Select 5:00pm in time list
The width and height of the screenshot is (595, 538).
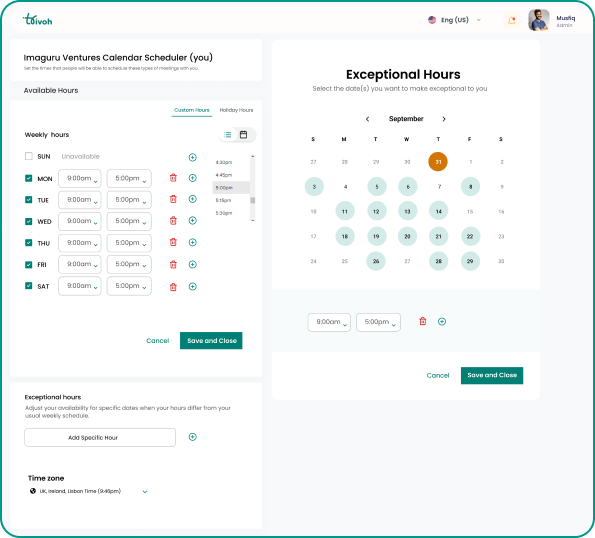231,187
